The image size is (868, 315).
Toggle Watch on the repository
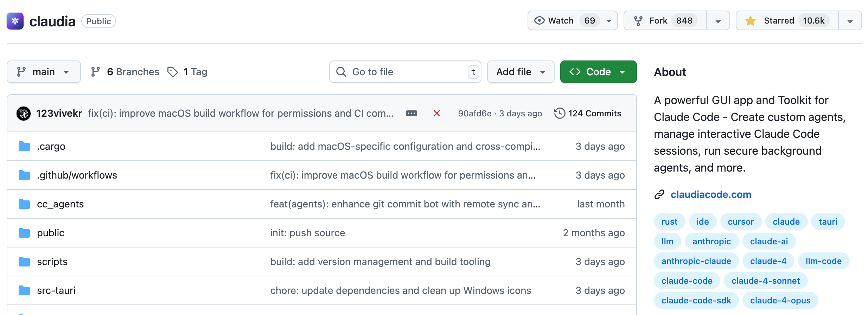click(x=573, y=21)
